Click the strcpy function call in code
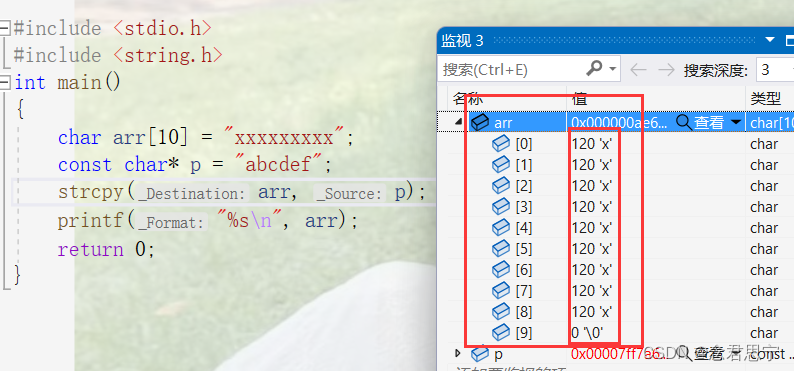Image resolution: width=794 pixels, height=371 pixels. [90, 193]
